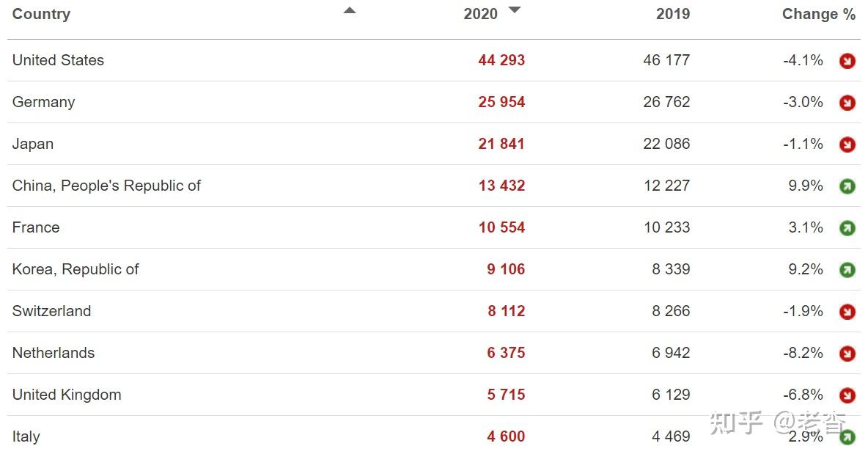Viewport: 868px width, 457px height.
Task: Click Italy's 2020 value 4 600
Action: pos(506,436)
